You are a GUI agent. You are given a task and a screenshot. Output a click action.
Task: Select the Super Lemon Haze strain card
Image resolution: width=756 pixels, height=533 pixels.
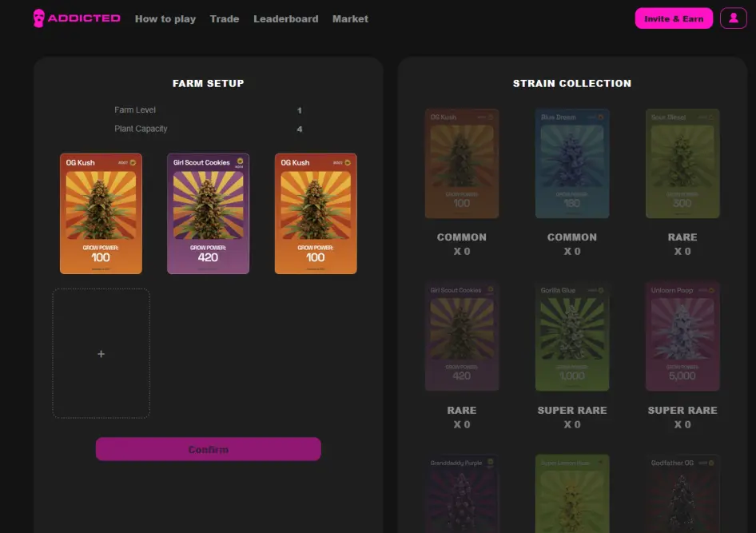point(572,494)
